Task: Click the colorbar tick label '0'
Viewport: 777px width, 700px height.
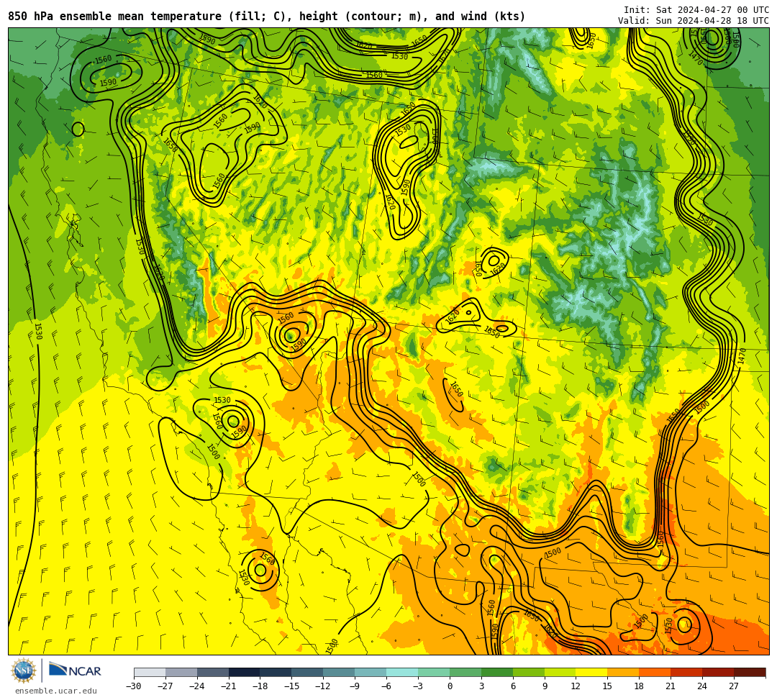Action: click(x=450, y=686)
